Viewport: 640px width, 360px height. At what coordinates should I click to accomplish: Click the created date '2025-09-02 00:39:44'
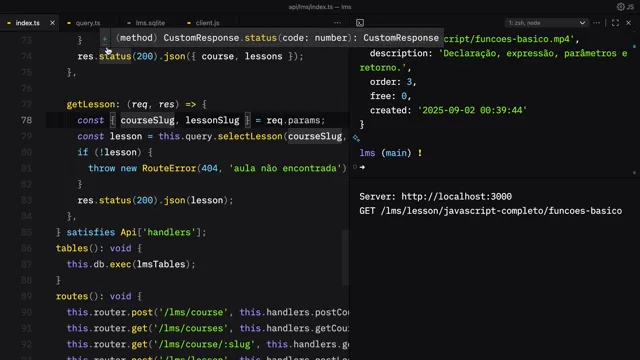coord(472,110)
